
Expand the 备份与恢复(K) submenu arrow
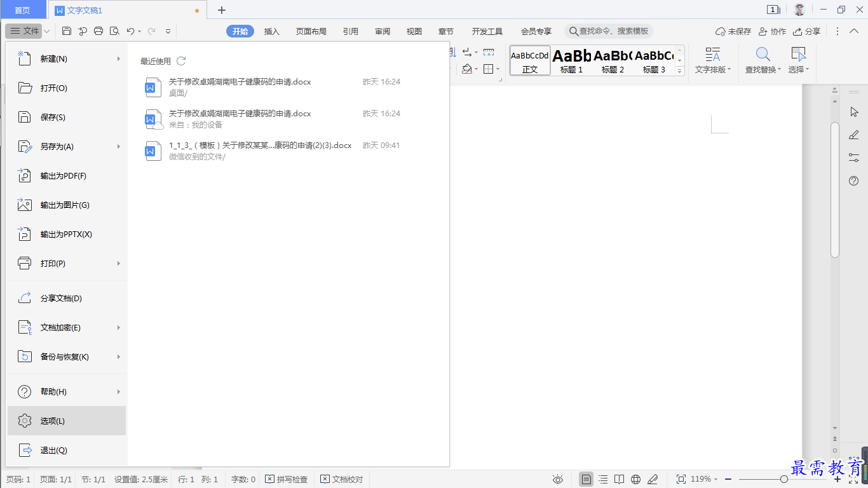coord(118,357)
